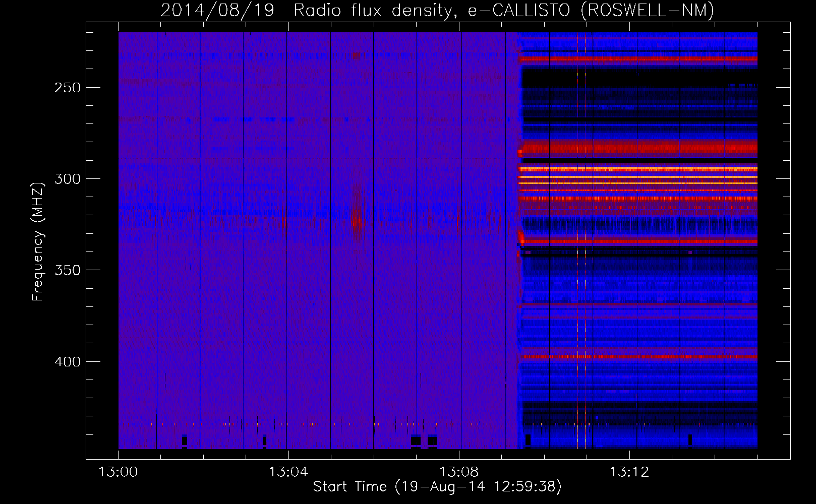
Task: Click the 13:12 time tick label
Action: (x=629, y=472)
